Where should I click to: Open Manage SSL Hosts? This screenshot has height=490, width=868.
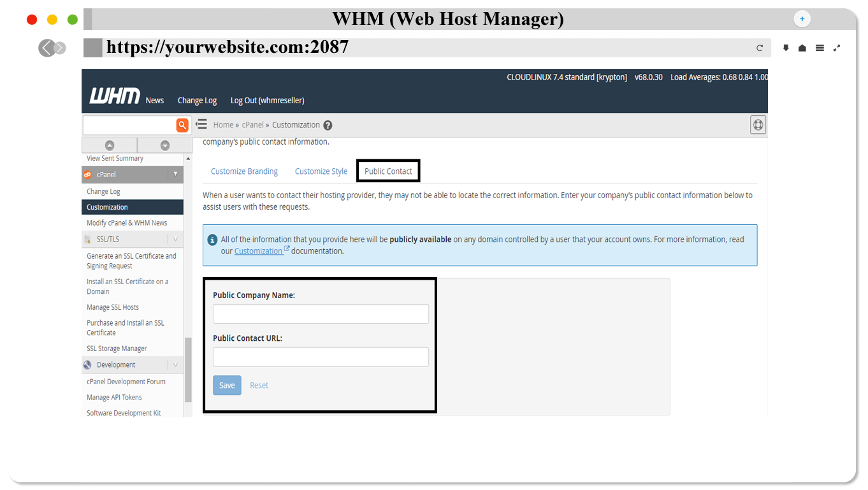tap(113, 307)
